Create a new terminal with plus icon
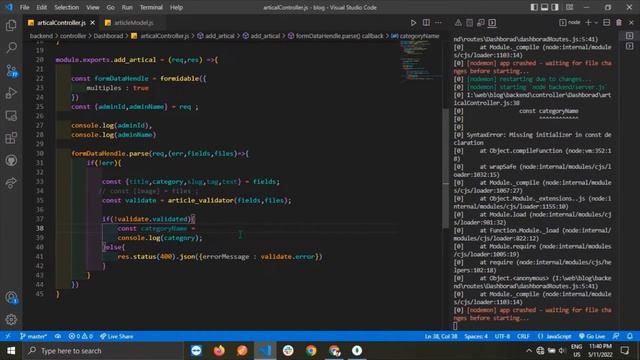Image resolution: width=640 pixels, height=360 pixels. click(x=588, y=23)
